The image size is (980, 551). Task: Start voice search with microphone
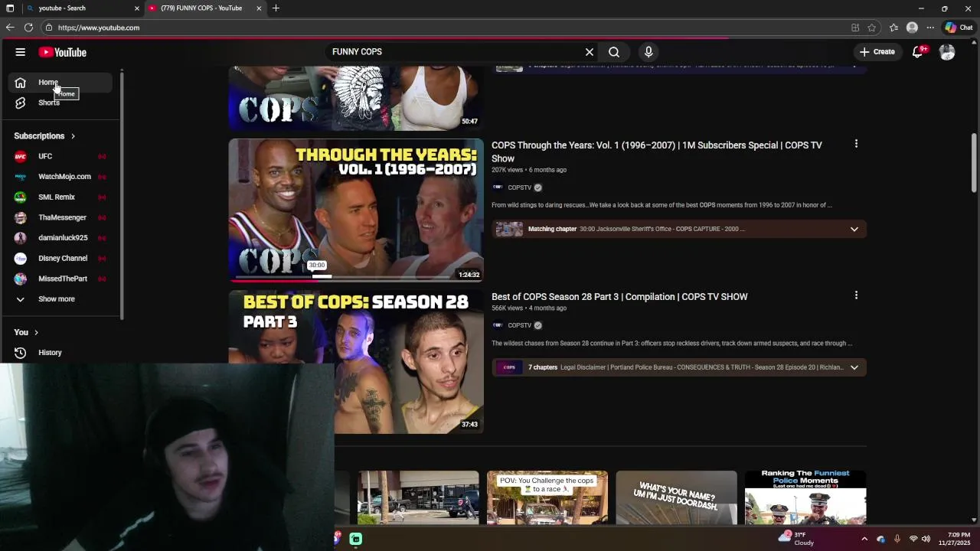[x=648, y=52]
